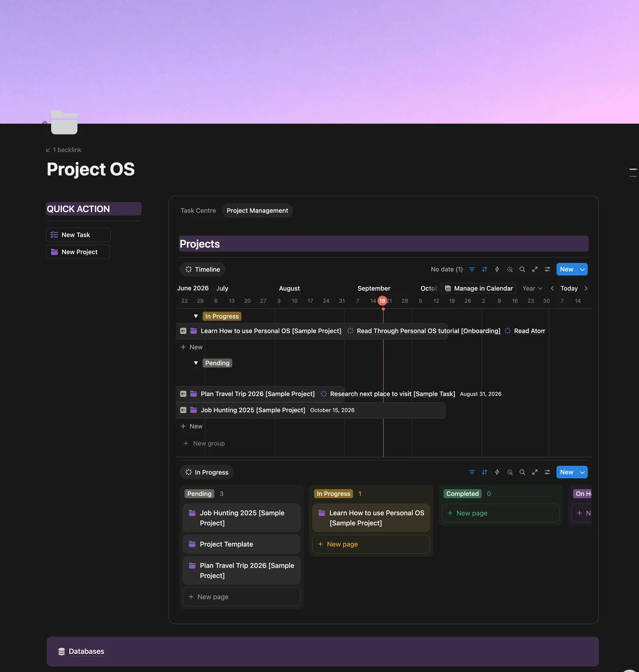Screen dimensions: 639x672
Task: Open Timeline view selector
Action: coord(202,269)
